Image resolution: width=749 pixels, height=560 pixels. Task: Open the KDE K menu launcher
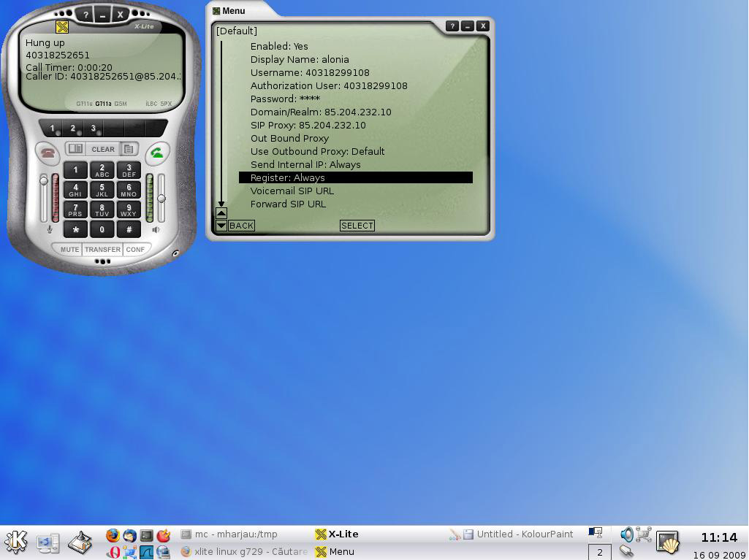click(16, 542)
